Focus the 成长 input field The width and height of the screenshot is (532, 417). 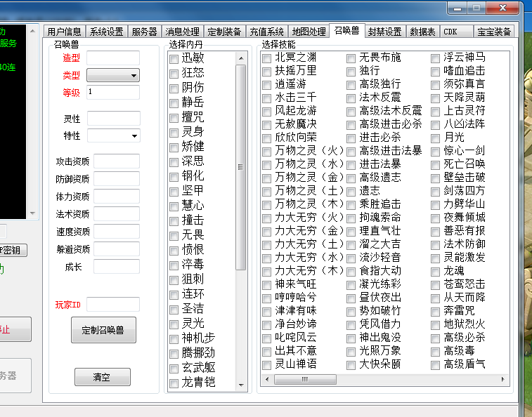point(117,267)
